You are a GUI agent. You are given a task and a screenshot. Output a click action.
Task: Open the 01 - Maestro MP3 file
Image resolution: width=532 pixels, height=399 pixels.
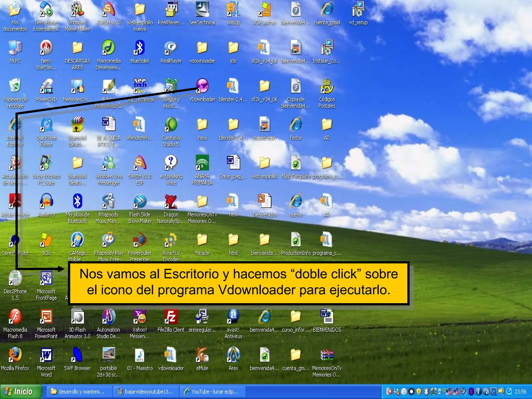click(140, 355)
